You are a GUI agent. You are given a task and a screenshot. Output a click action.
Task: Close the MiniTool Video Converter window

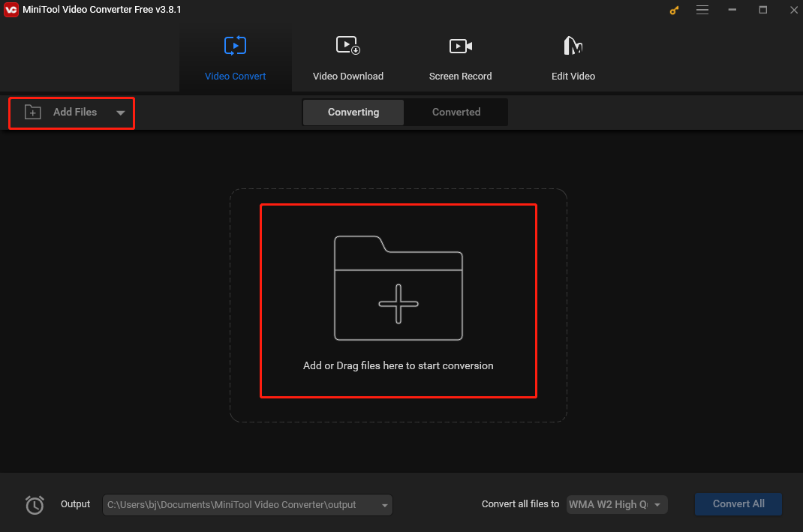[794, 10]
